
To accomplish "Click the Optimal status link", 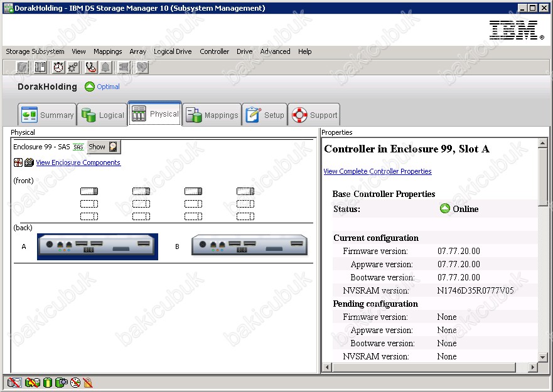I will pos(108,87).
